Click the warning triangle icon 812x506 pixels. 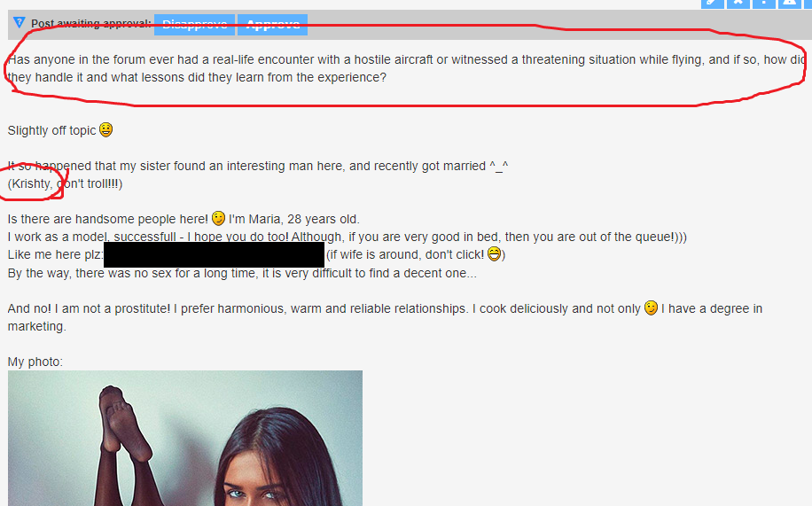(789, 4)
